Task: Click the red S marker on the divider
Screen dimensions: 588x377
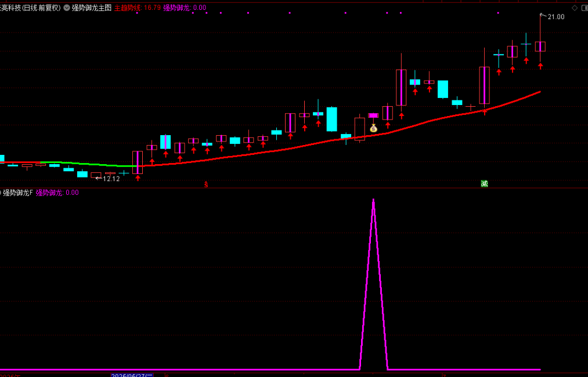Action: tap(205, 184)
